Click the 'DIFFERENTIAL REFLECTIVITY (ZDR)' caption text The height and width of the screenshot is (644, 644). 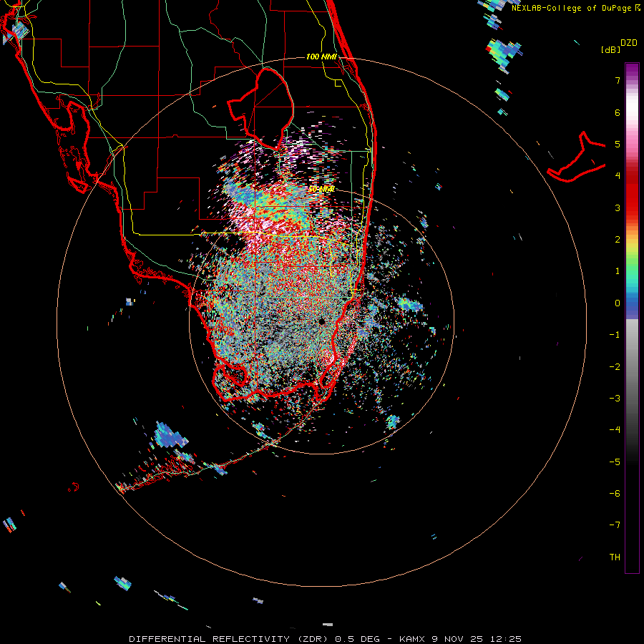coord(230,639)
